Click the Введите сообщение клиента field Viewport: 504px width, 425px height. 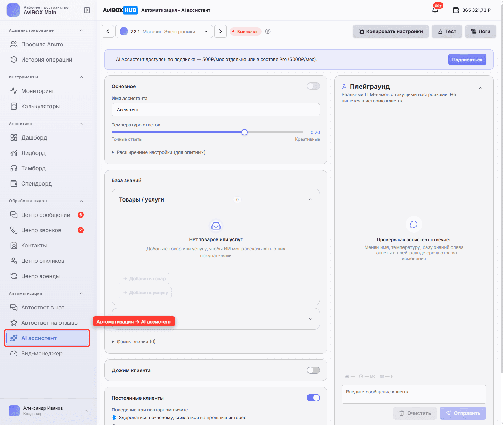point(414,394)
